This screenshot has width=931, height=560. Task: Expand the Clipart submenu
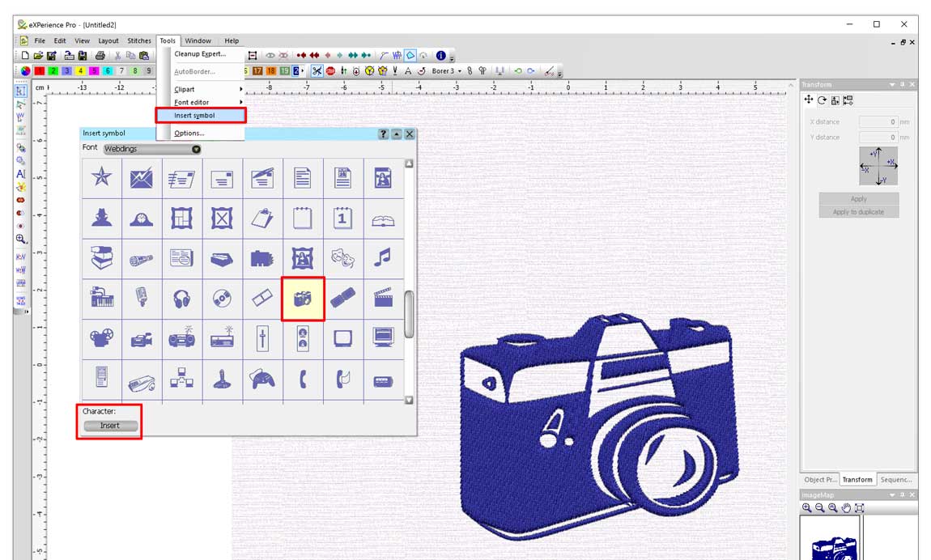tap(208, 89)
